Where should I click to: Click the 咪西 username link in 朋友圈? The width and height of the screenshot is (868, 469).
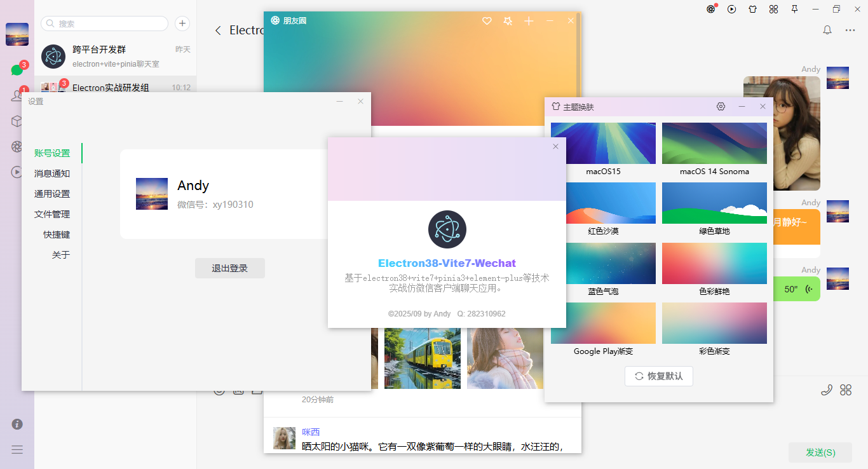(311, 432)
